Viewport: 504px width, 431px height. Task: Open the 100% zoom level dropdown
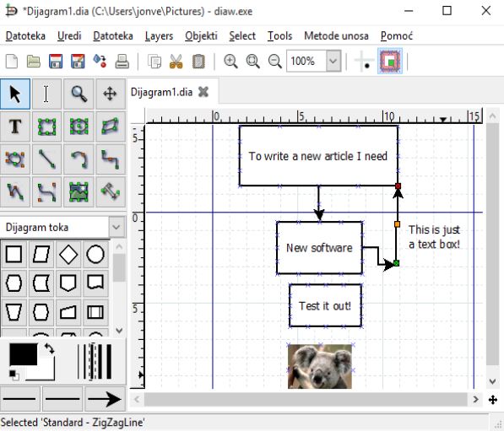333,61
